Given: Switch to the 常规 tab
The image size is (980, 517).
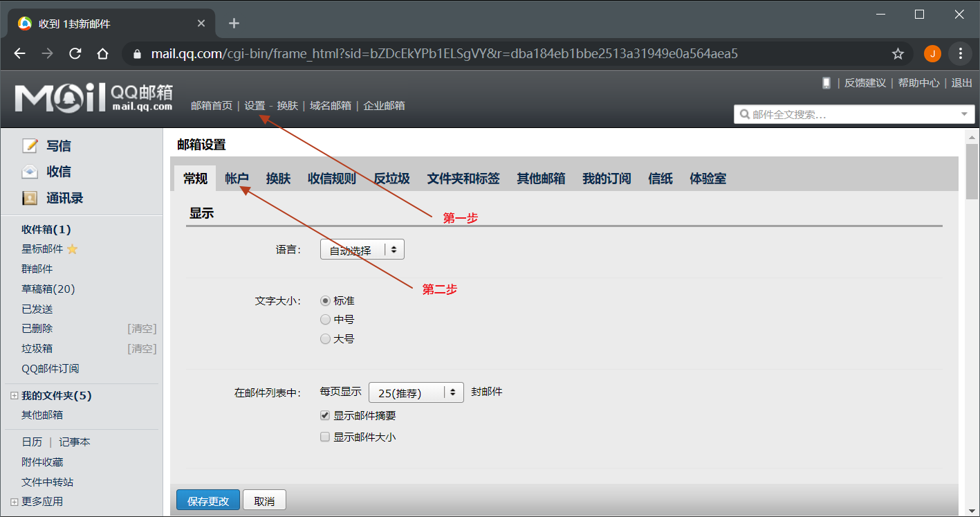Looking at the screenshot, I should [195, 179].
